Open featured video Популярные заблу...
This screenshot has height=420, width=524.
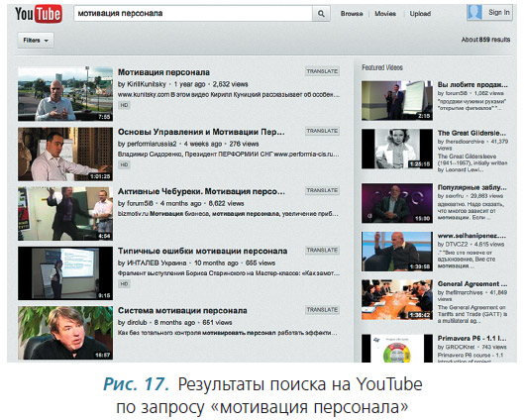472,187
